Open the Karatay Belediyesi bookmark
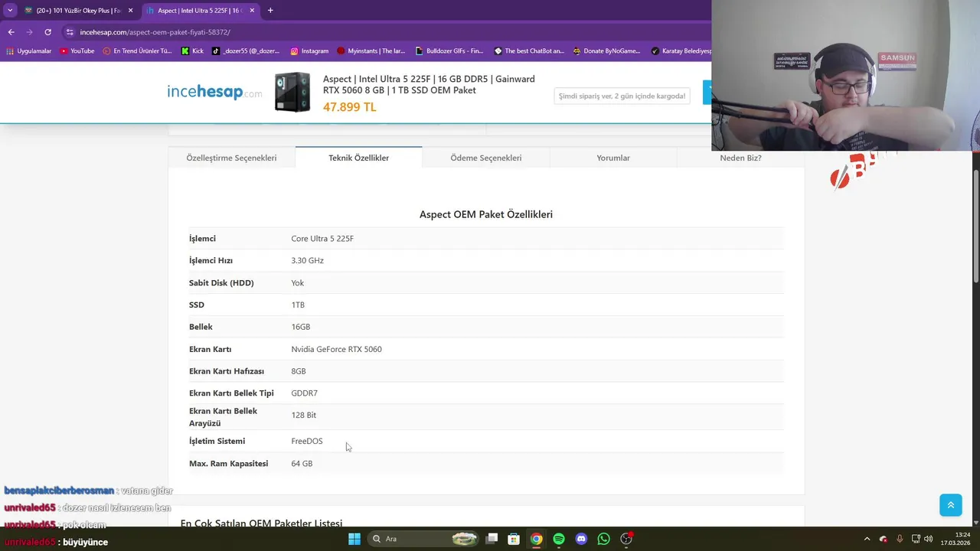Viewport: 980px width, 551px height. coord(681,51)
